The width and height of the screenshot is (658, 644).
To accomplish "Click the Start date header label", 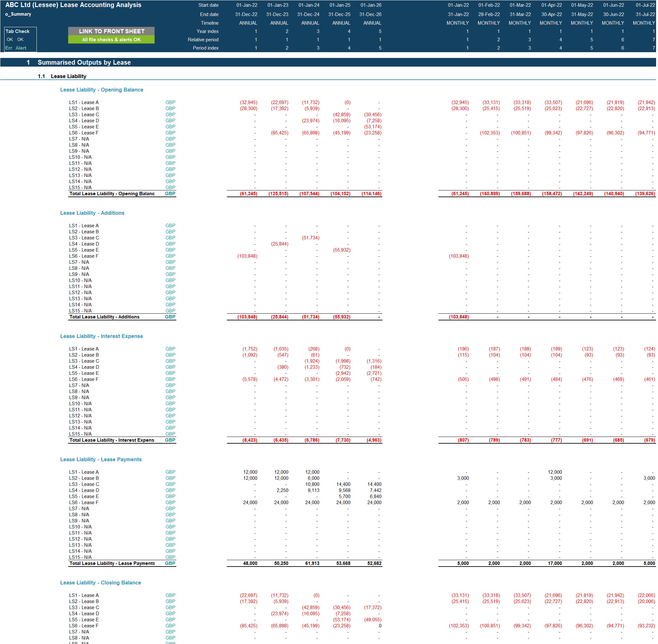I will point(209,5).
